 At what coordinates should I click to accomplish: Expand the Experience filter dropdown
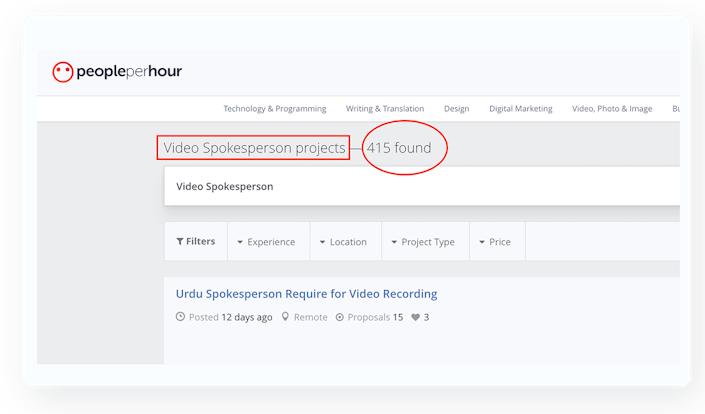click(x=267, y=242)
